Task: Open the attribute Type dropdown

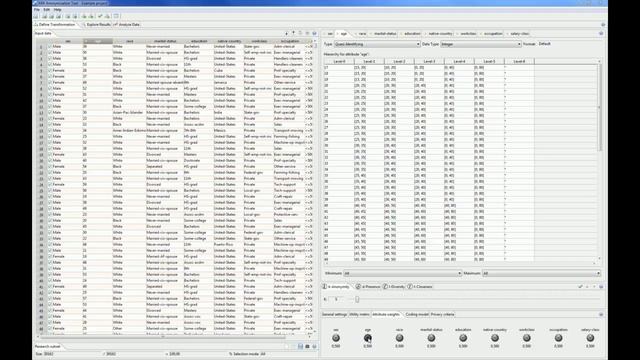Action: [377, 44]
